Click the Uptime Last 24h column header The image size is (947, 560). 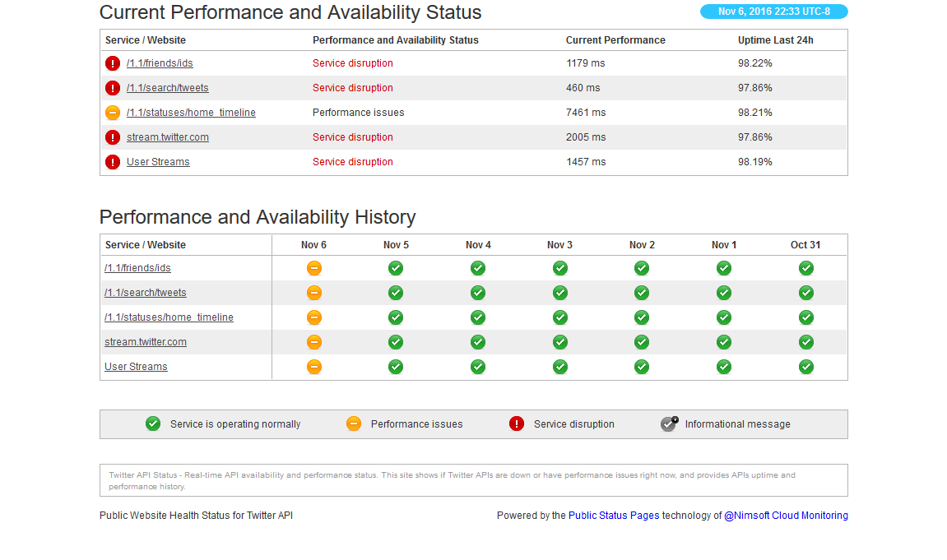pyautogui.click(x=775, y=40)
